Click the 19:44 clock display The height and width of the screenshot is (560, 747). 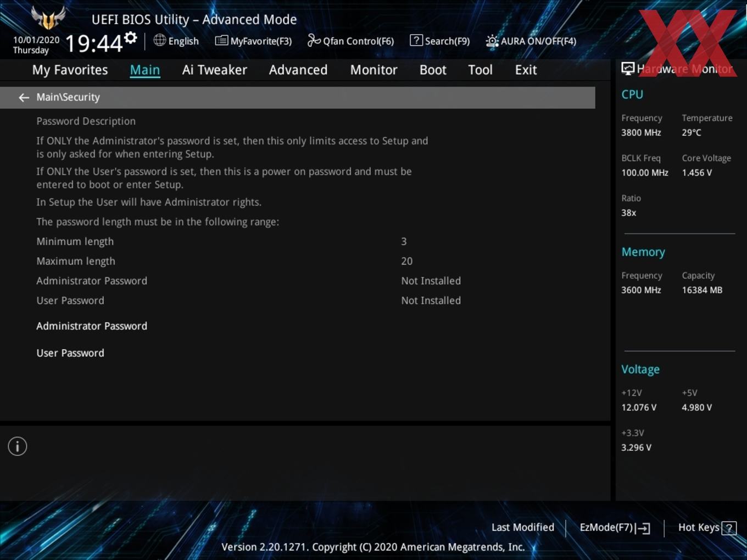tap(93, 43)
